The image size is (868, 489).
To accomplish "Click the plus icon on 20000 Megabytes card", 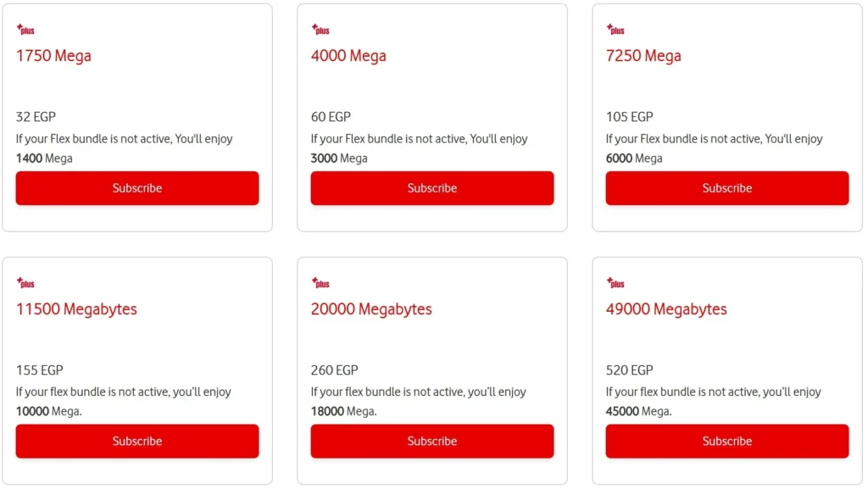I will point(320,283).
